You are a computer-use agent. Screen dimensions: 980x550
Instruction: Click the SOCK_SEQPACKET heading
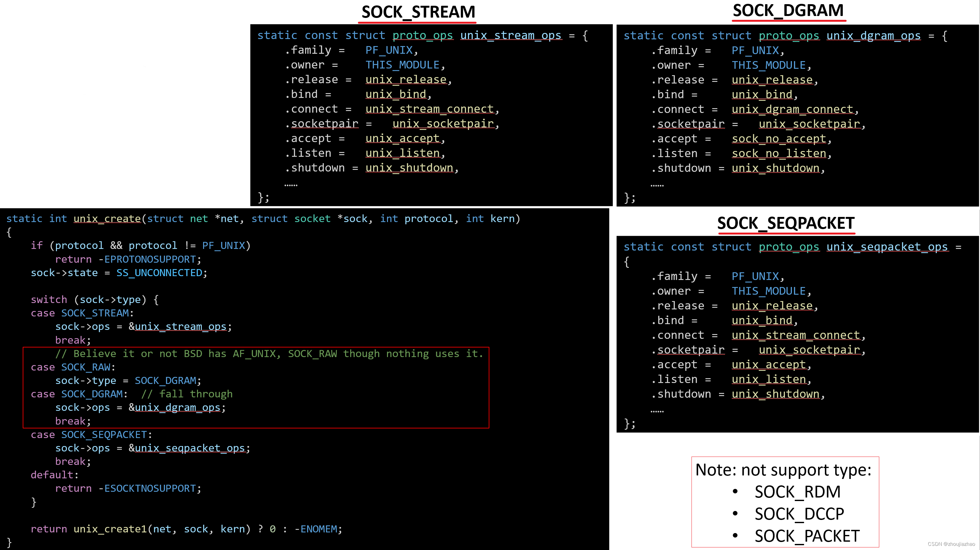click(786, 223)
